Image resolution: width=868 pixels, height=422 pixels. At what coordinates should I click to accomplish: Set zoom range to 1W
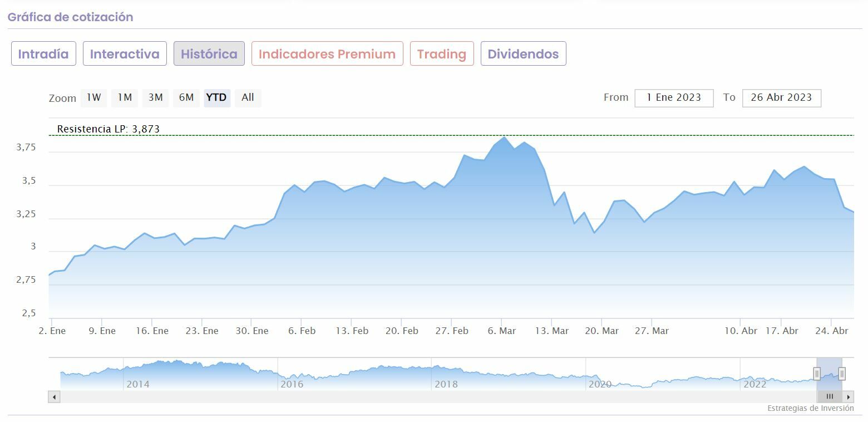(93, 97)
